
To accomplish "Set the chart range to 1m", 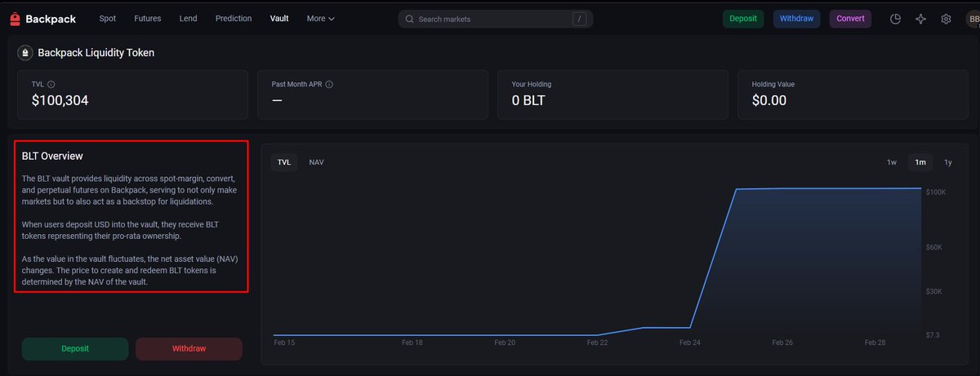I will (920, 162).
